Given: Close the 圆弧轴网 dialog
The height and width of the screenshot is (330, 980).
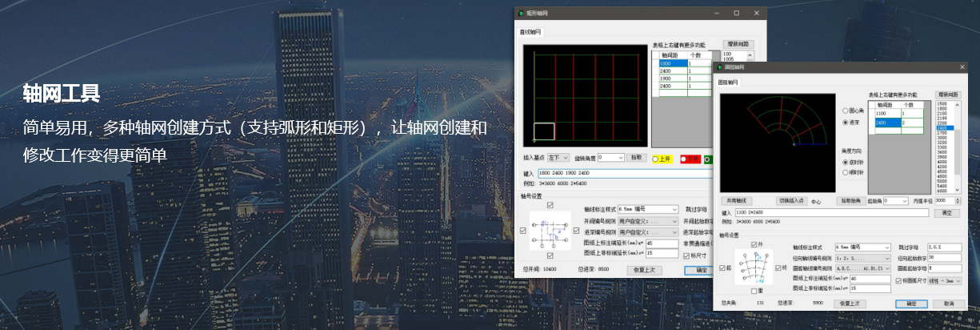Looking at the screenshot, I should [x=962, y=67].
